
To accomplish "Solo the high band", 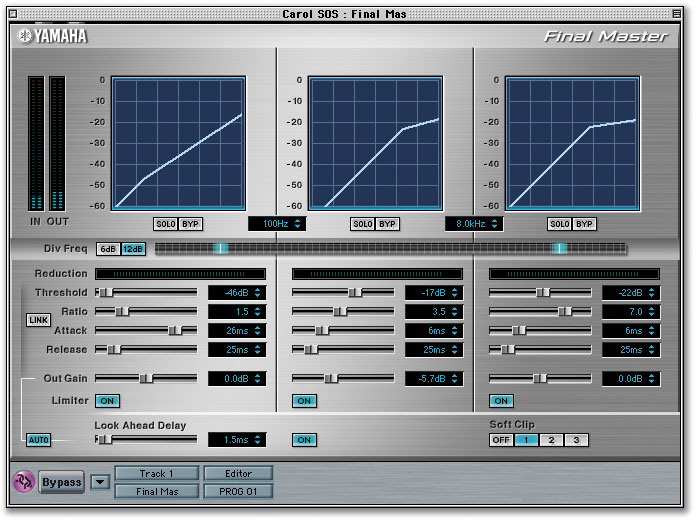I will 560,224.
